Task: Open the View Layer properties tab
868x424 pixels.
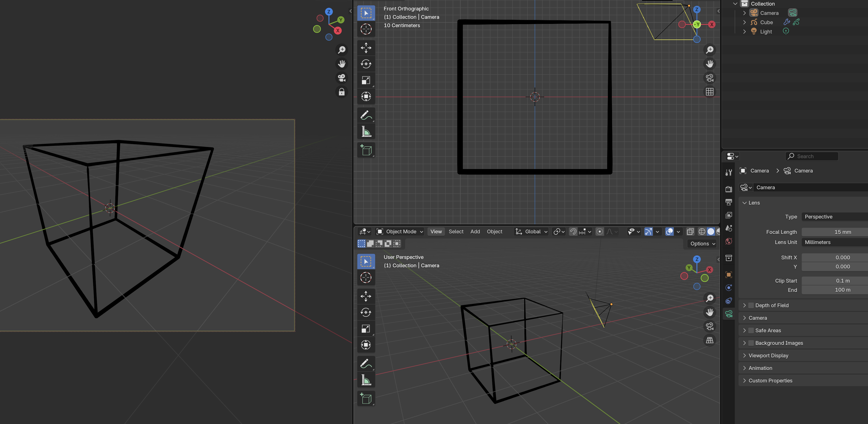Action: (x=729, y=215)
